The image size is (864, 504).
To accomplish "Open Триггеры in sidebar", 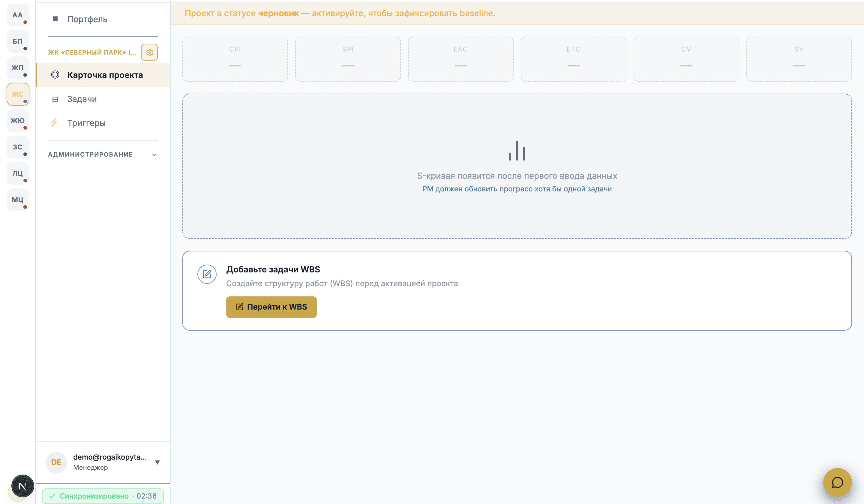I will pos(103,123).
